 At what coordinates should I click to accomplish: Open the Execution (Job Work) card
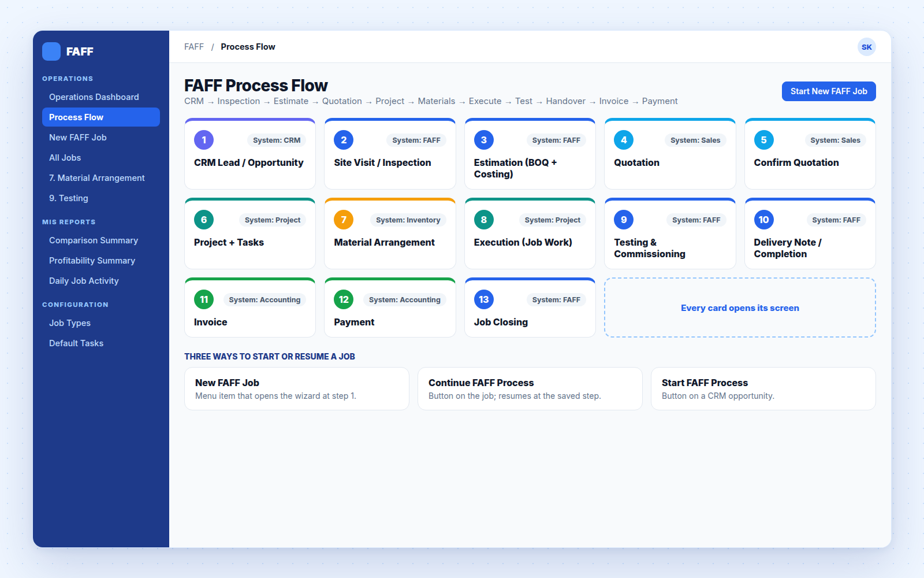click(530, 234)
